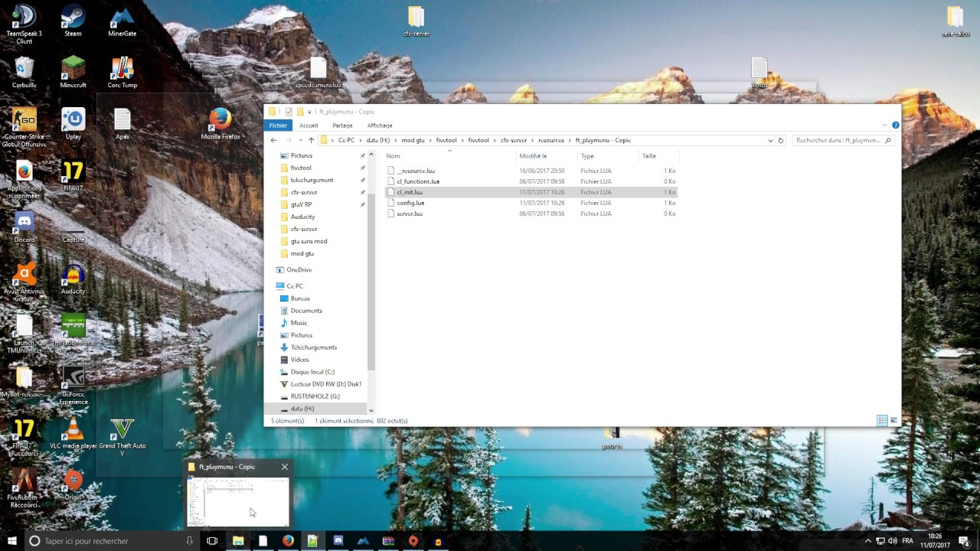
Task: Go back with the Explorer back arrow
Action: [x=273, y=140]
